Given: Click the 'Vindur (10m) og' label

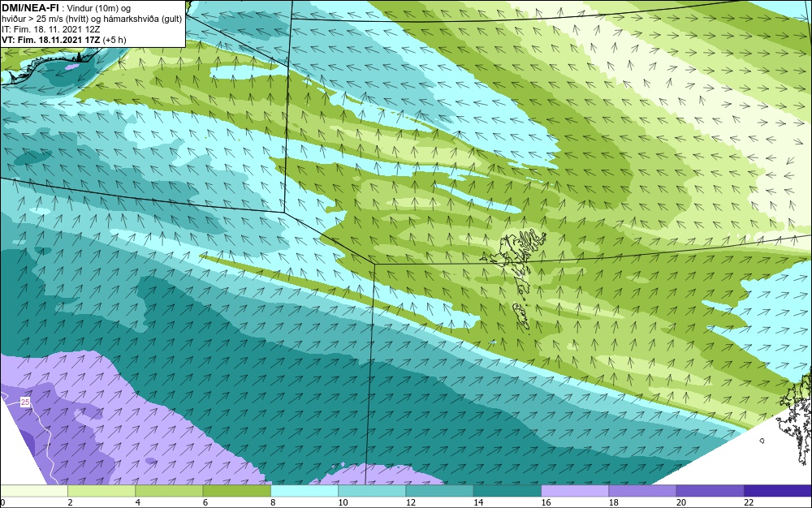Looking at the screenshot, I should (99, 8).
